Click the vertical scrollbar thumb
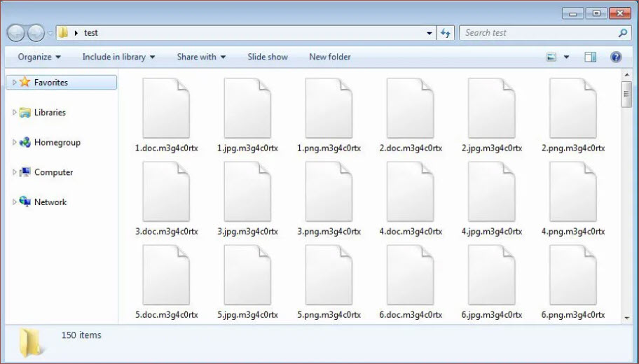Screen dimensions: 639x364 pyautogui.click(x=626, y=94)
